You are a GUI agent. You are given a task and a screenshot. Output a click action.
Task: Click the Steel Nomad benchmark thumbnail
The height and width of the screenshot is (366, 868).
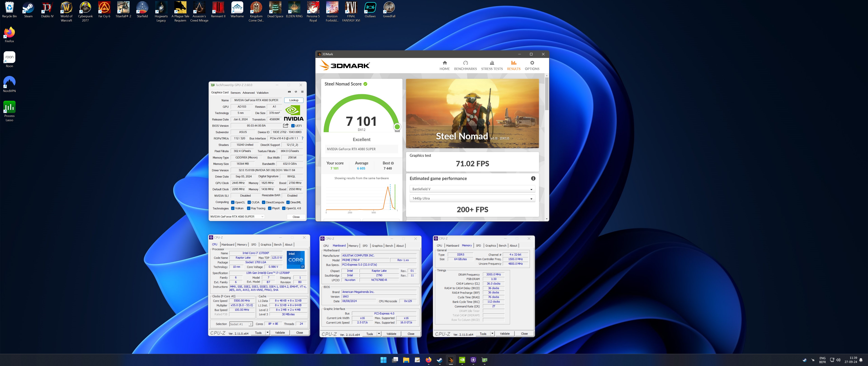click(x=472, y=114)
